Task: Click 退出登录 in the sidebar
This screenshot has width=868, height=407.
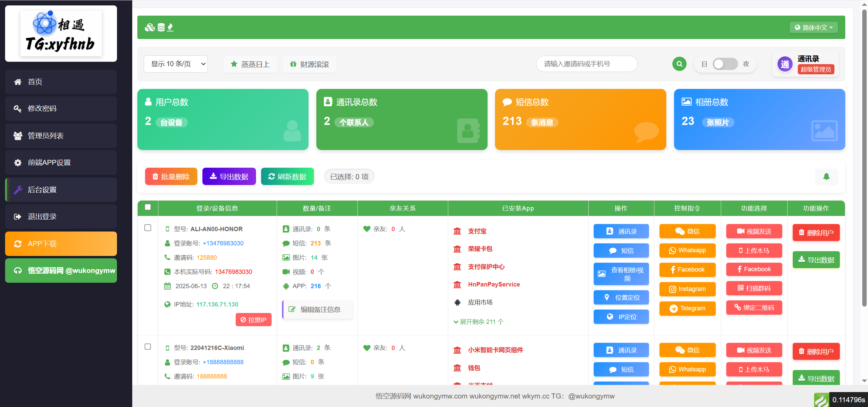Action: click(x=61, y=217)
